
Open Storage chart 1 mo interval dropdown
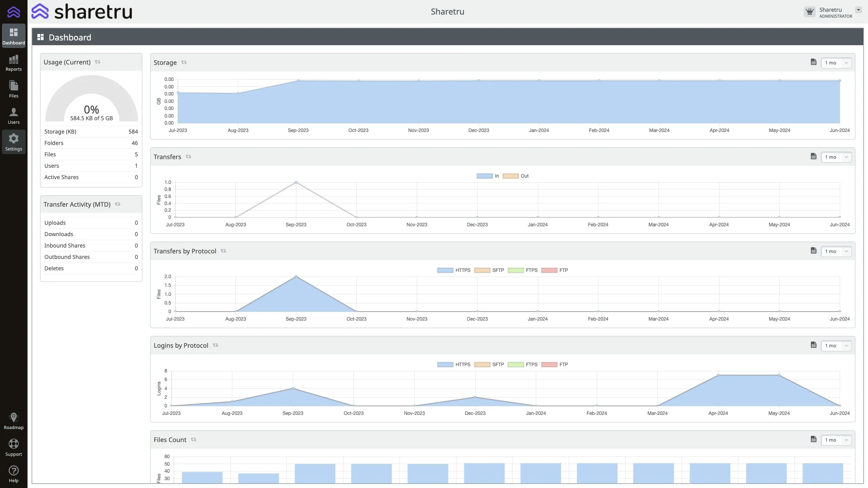pyautogui.click(x=836, y=63)
